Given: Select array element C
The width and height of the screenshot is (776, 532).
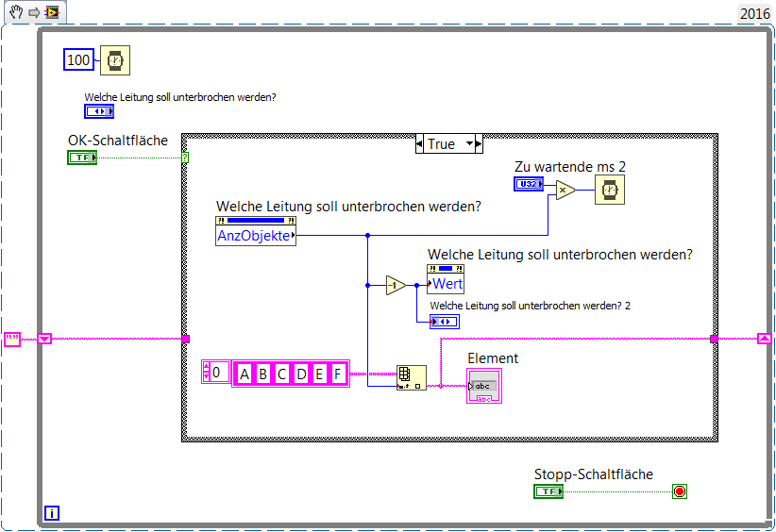Looking at the screenshot, I should coord(281,374).
